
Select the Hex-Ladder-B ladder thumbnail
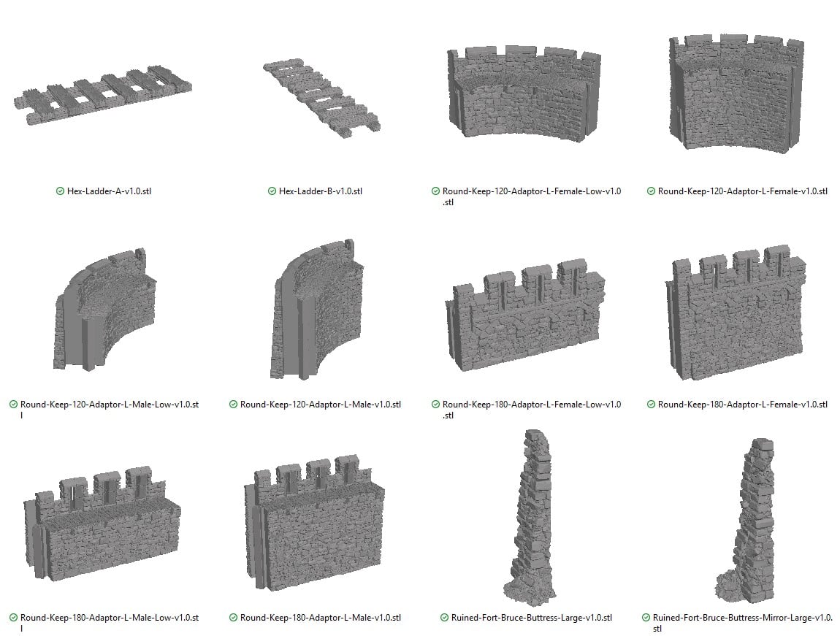click(321, 96)
